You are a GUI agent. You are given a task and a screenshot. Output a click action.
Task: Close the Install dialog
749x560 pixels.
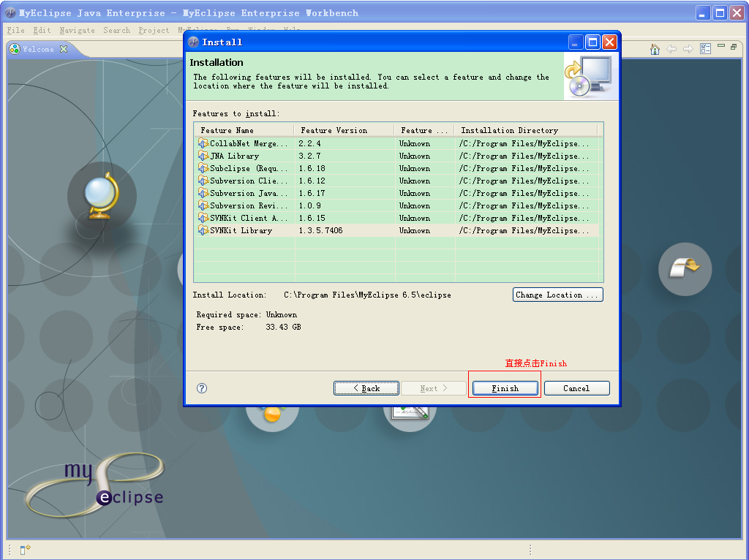[x=609, y=42]
